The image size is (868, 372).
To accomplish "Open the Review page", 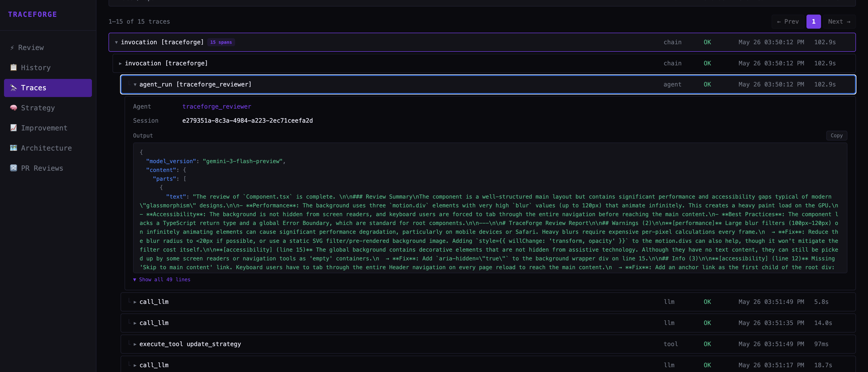I will pyautogui.click(x=48, y=48).
